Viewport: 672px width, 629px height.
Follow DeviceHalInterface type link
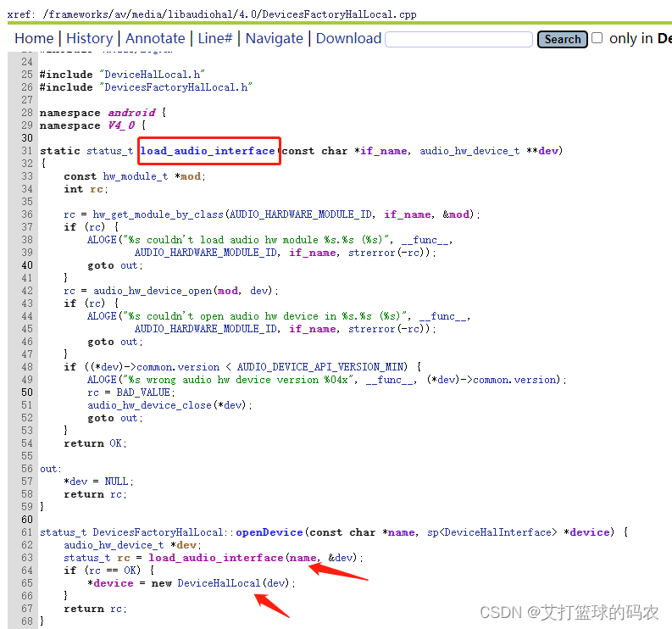pyautogui.click(x=498, y=532)
